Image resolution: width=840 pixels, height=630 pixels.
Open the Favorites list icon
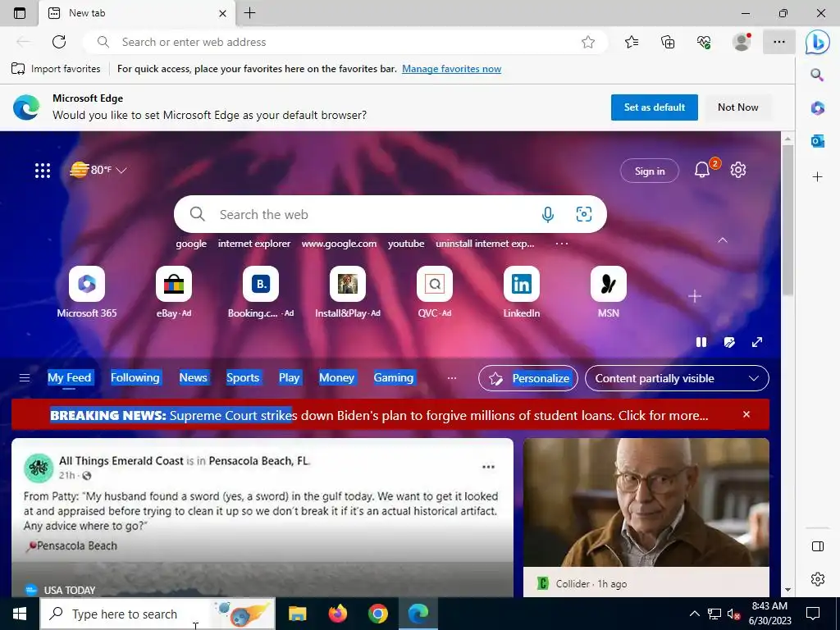tap(632, 42)
